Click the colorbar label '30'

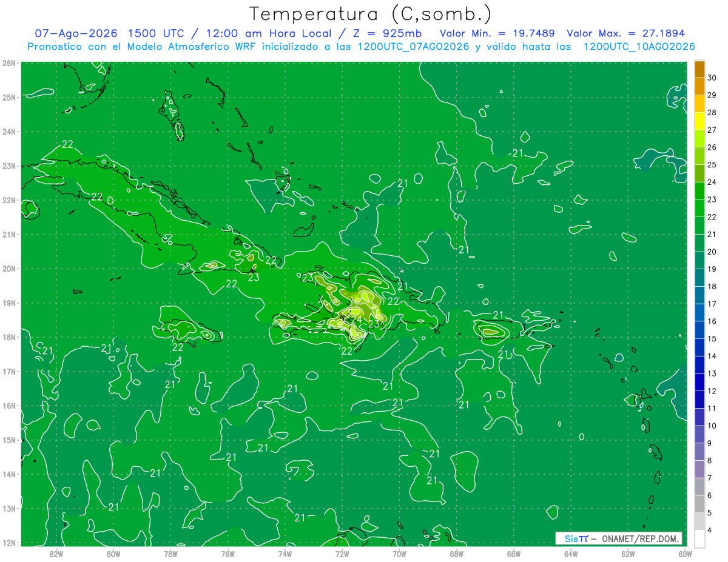pyautogui.click(x=712, y=78)
